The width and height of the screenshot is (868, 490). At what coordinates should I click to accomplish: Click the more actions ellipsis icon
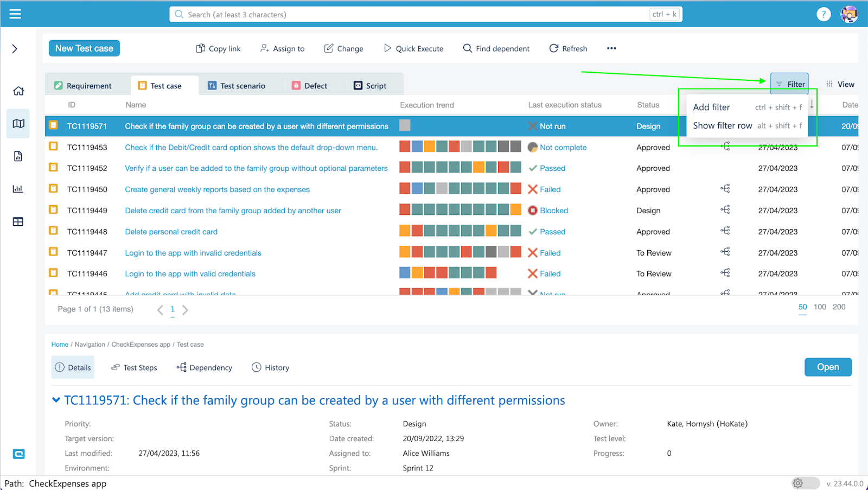click(x=611, y=48)
